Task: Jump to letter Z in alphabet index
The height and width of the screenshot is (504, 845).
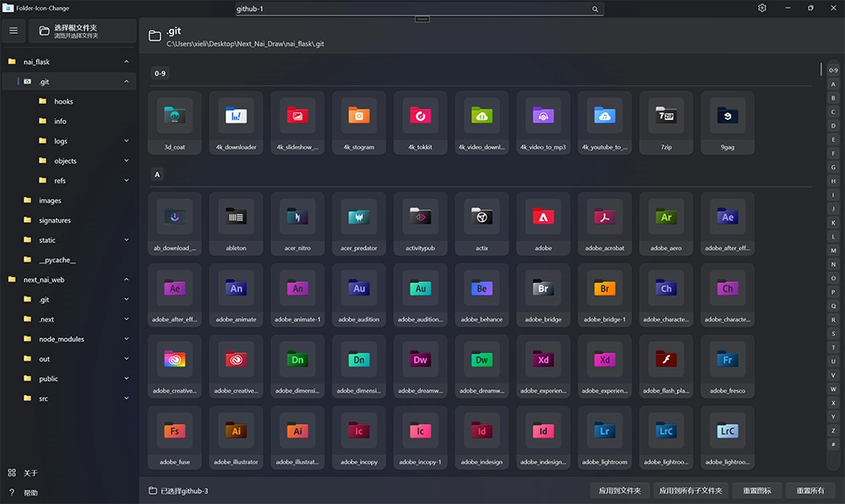Action: click(x=833, y=431)
